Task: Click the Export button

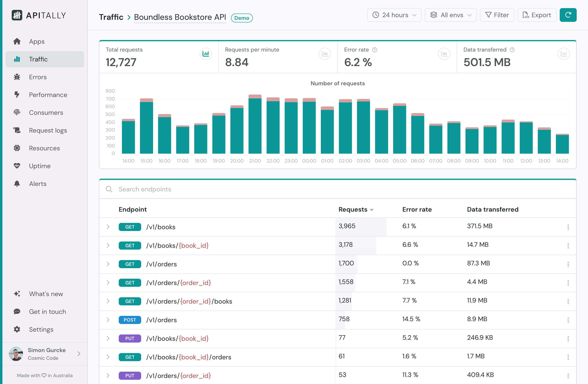Action: (537, 15)
